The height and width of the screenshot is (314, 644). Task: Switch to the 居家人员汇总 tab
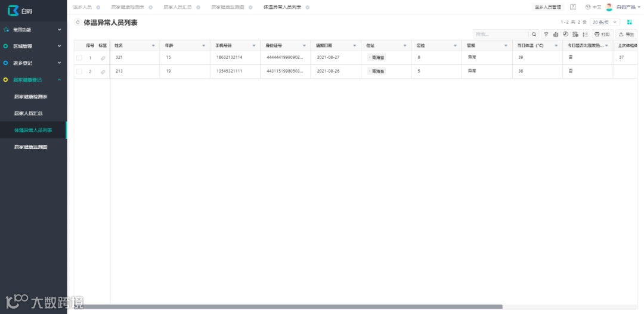178,7
